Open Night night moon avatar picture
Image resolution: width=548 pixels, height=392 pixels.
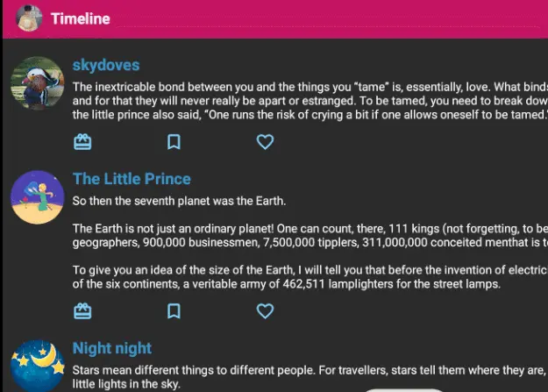click(38, 366)
